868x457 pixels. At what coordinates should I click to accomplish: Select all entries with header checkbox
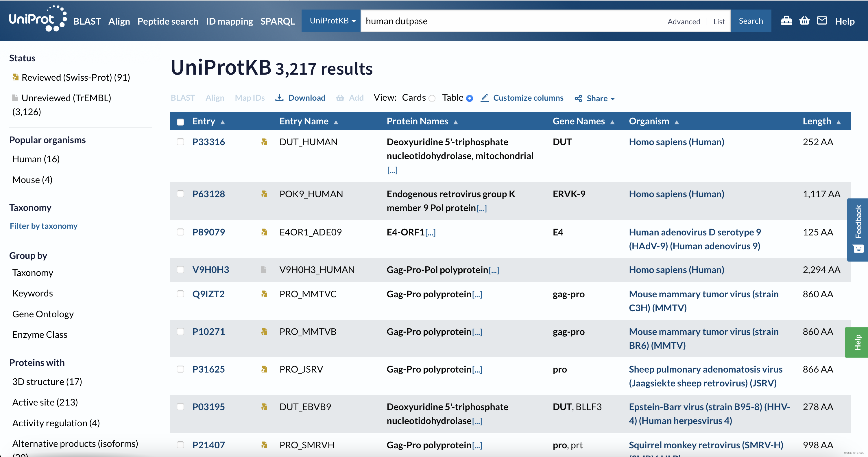181,122
